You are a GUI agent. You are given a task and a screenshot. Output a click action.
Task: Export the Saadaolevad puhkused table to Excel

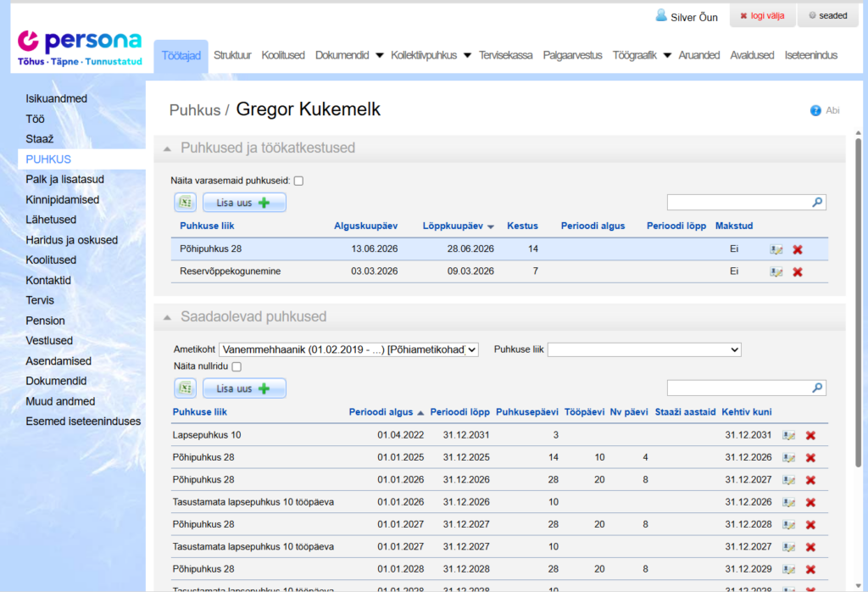(186, 388)
